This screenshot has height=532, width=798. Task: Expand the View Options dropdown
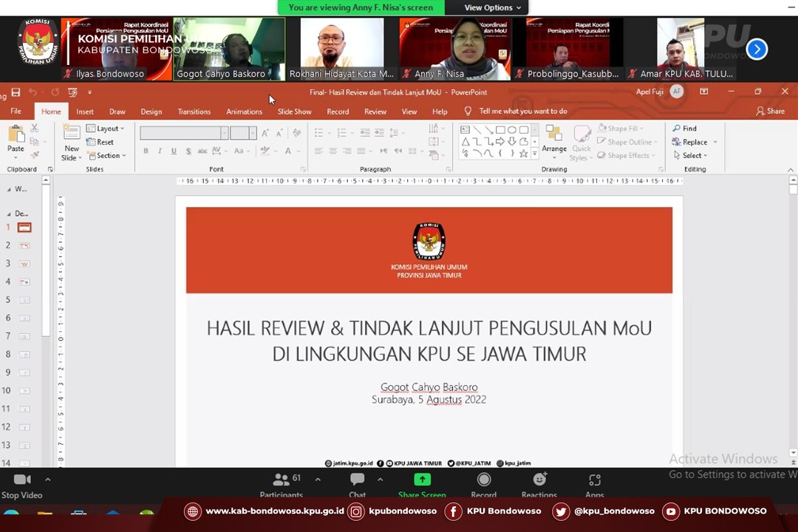pyautogui.click(x=492, y=7)
